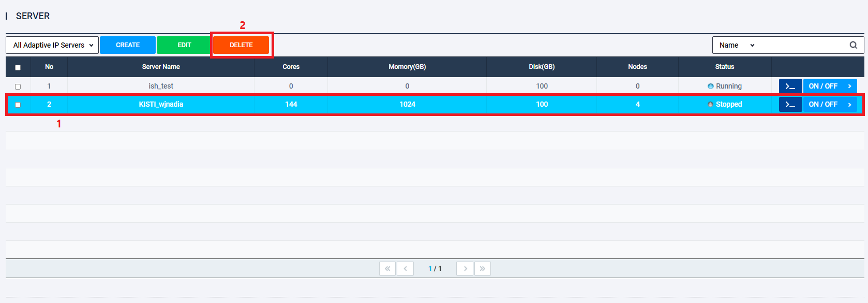Toggle ON / OFF for ish_test server
868x303 pixels.
pyautogui.click(x=830, y=86)
